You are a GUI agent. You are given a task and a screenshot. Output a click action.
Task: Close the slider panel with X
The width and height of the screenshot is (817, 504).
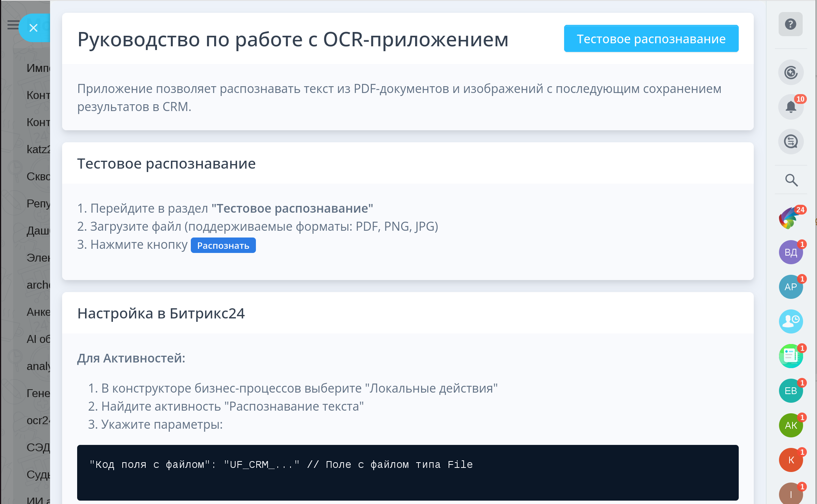(x=33, y=28)
